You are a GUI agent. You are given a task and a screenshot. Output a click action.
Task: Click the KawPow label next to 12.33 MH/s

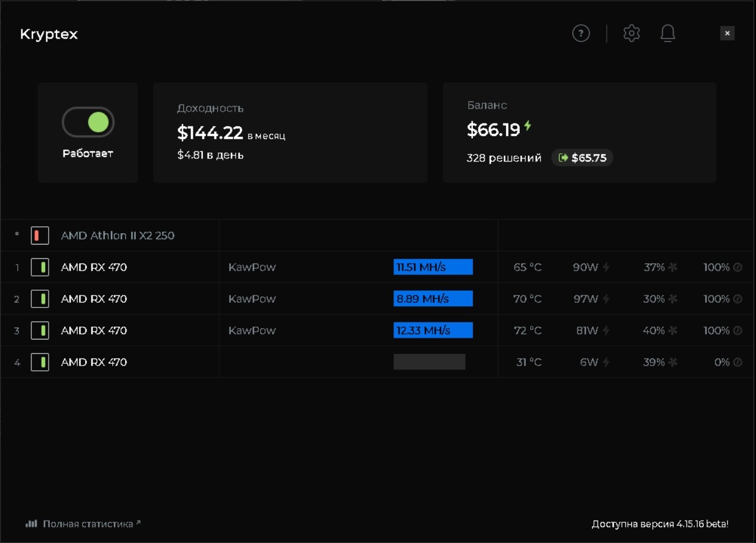click(252, 331)
